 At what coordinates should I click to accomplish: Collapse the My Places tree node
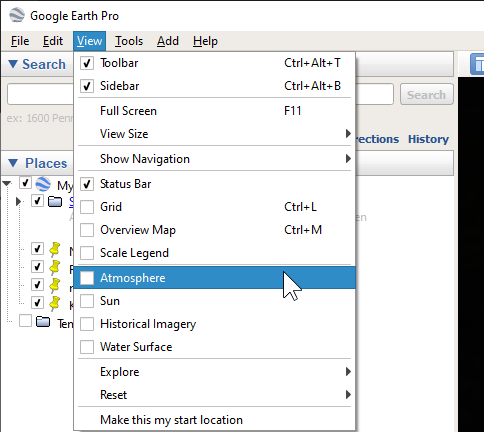7,184
